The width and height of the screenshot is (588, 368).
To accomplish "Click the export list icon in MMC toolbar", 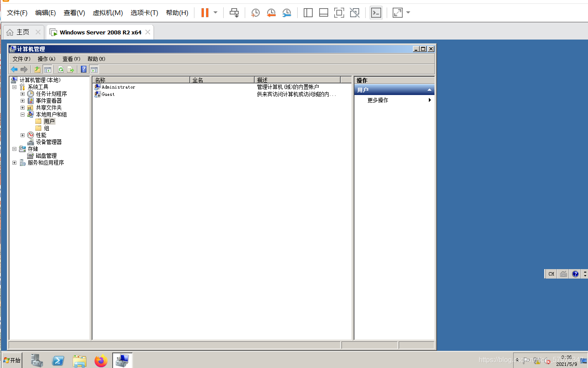I will [x=71, y=69].
